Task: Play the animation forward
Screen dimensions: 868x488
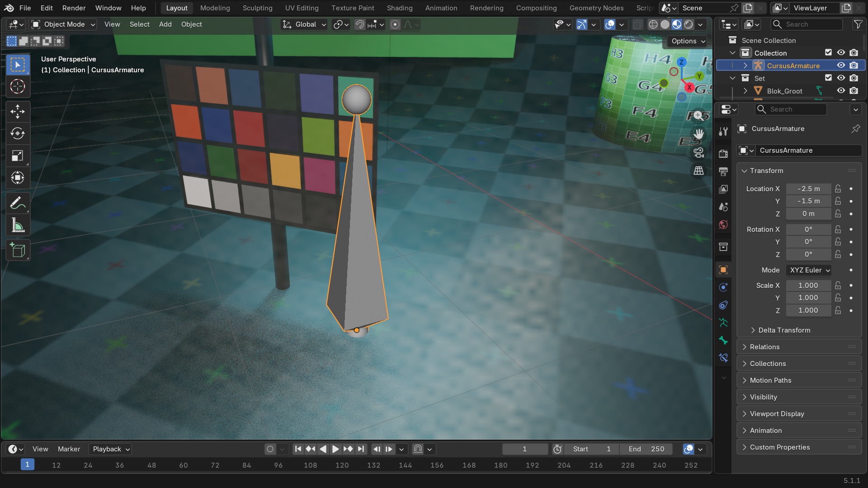Action: point(335,449)
